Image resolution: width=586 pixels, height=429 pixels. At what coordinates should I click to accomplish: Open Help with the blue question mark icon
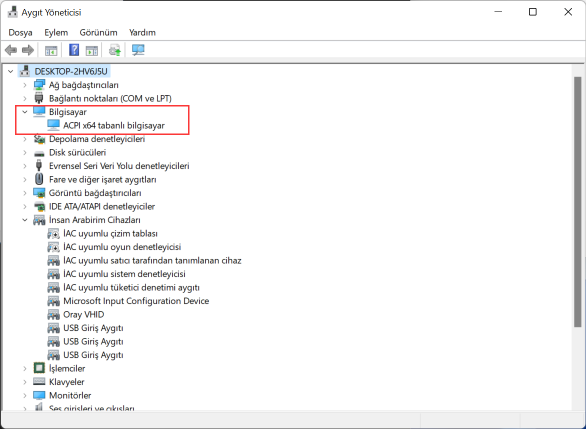coord(74,50)
